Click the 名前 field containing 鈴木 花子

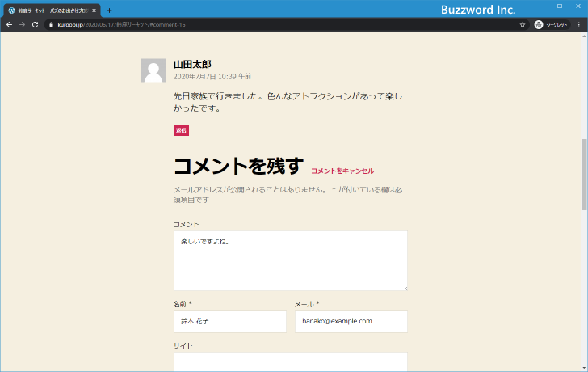pyautogui.click(x=230, y=321)
